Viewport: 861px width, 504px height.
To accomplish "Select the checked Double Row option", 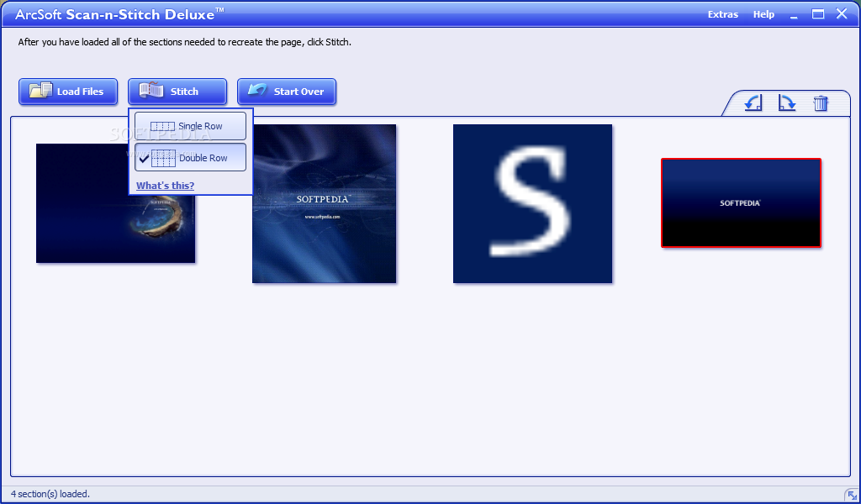I will [x=191, y=157].
